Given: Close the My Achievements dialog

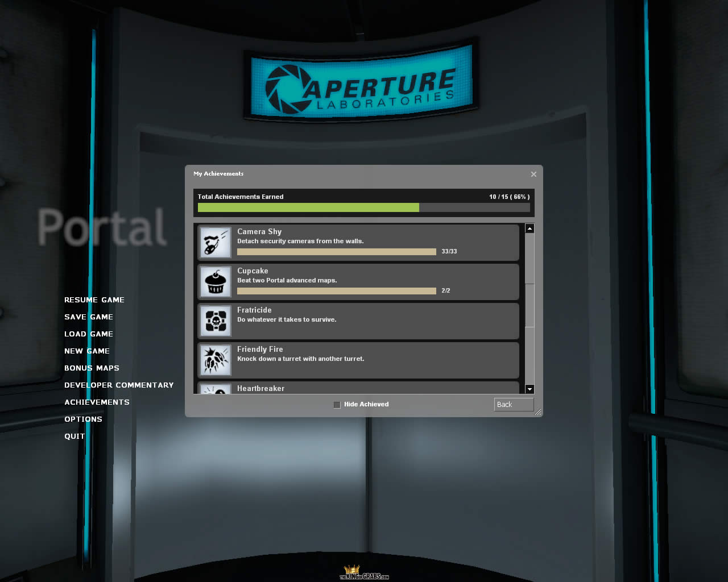Looking at the screenshot, I should tap(533, 174).
